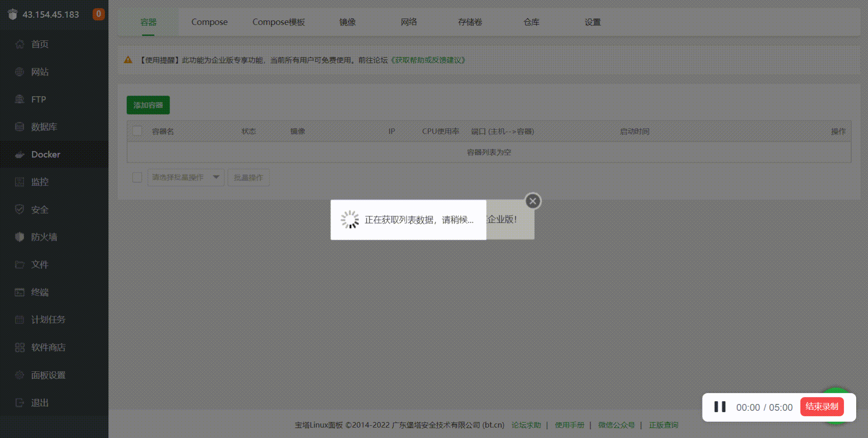Pause the recording
Viewport: 868px width, 438px height.
pyautogui.click(x=720, y=407)
